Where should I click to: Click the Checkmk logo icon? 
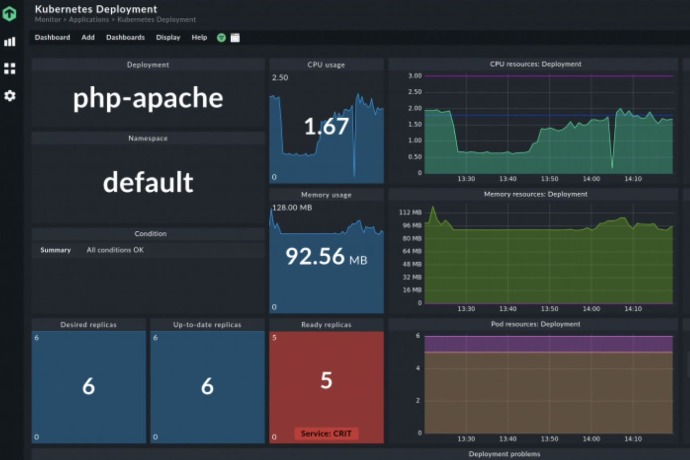point(10,13)
